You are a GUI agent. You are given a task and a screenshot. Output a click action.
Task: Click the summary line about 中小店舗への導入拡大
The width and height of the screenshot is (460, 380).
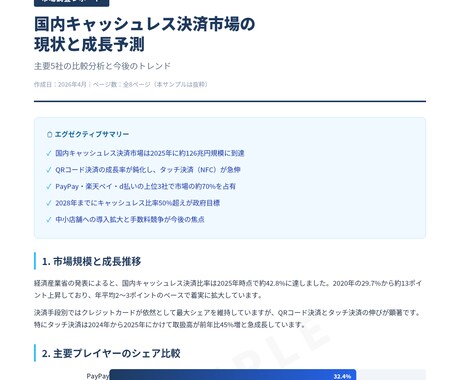pos(130,220)
